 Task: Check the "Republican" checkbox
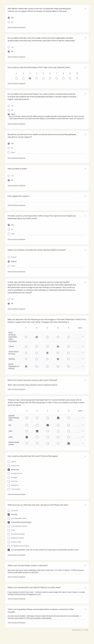[9, 485]
